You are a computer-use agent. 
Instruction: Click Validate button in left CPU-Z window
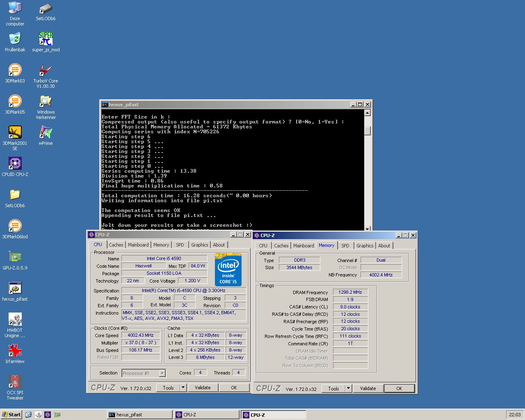click(203, 388)
